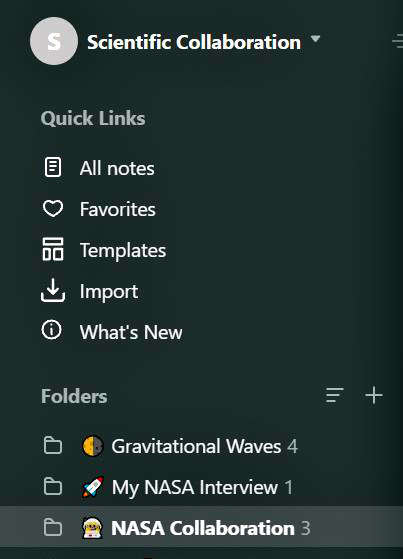Screen dimensions: 403x559
Task: Click the rocket emoji for My NASA Interview
Action: coord(93,487)
